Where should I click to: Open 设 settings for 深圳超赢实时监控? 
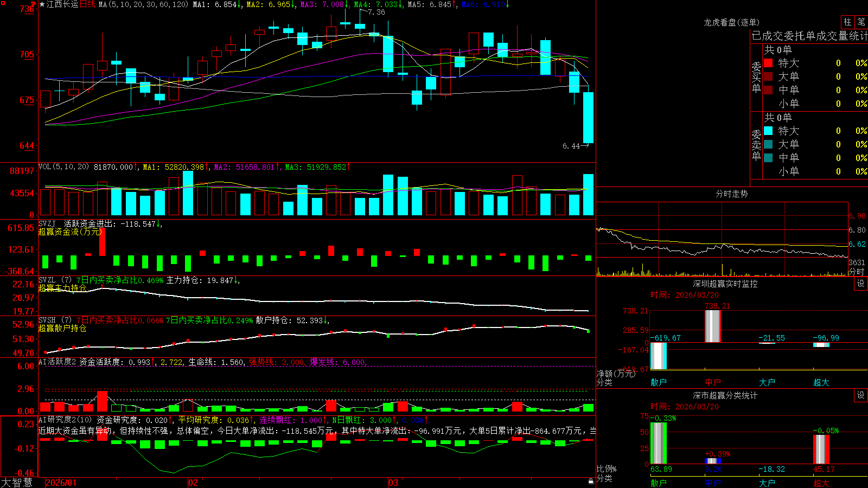coord(861,284)
